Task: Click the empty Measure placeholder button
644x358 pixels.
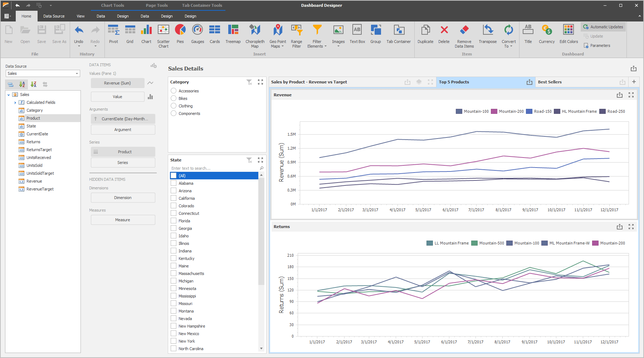Action: point(123,220)
